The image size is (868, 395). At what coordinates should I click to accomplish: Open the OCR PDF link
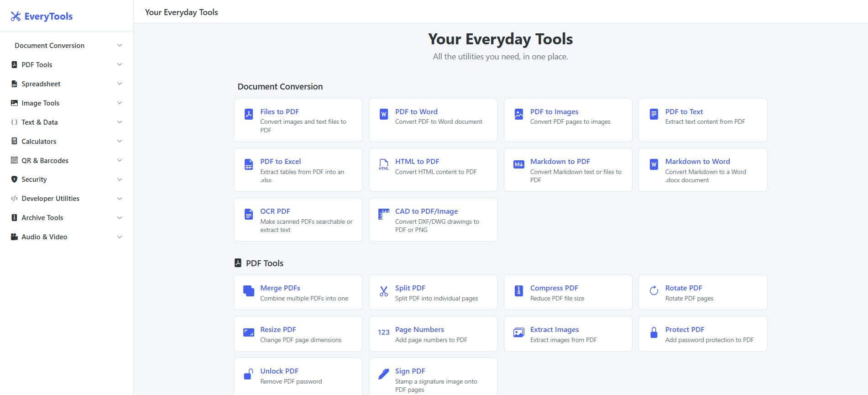pyautogui.click(x=275, y=211)
